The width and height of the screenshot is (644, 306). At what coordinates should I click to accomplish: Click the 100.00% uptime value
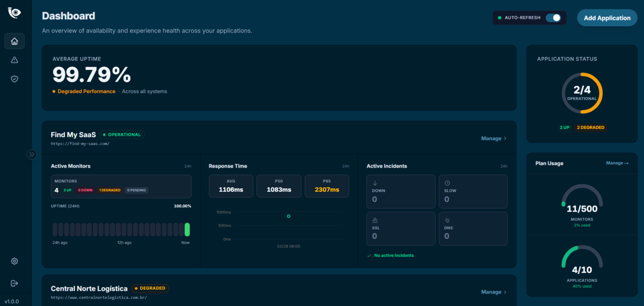pos(183,206)
